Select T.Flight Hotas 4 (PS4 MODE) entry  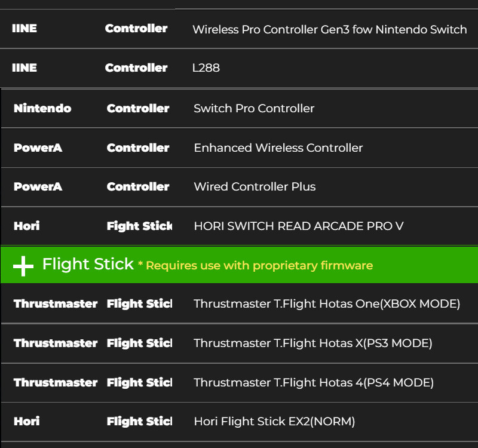tap(314, 383)
